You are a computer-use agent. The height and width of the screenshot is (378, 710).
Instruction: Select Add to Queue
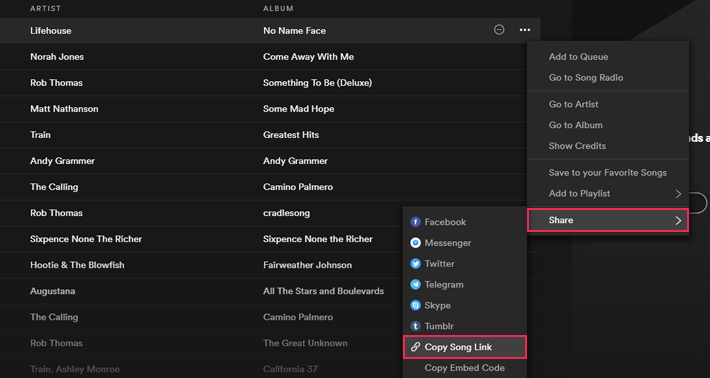578,57
